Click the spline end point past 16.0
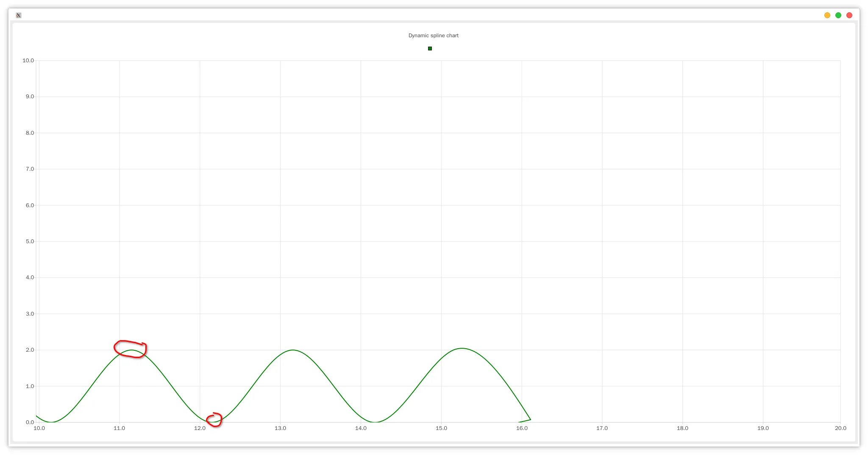 530,419
